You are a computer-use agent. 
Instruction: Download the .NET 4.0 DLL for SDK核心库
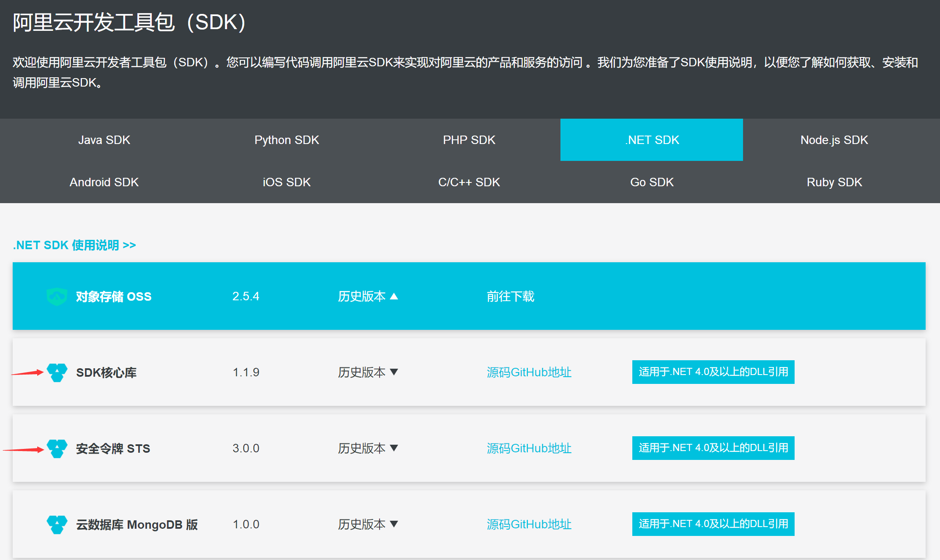pyautogui.click(x=713, y=372)
